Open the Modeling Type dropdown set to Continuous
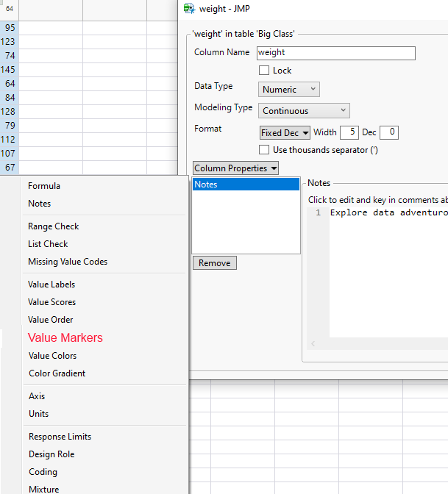Screen dimensions: 448x494 (x=304, y=111)
